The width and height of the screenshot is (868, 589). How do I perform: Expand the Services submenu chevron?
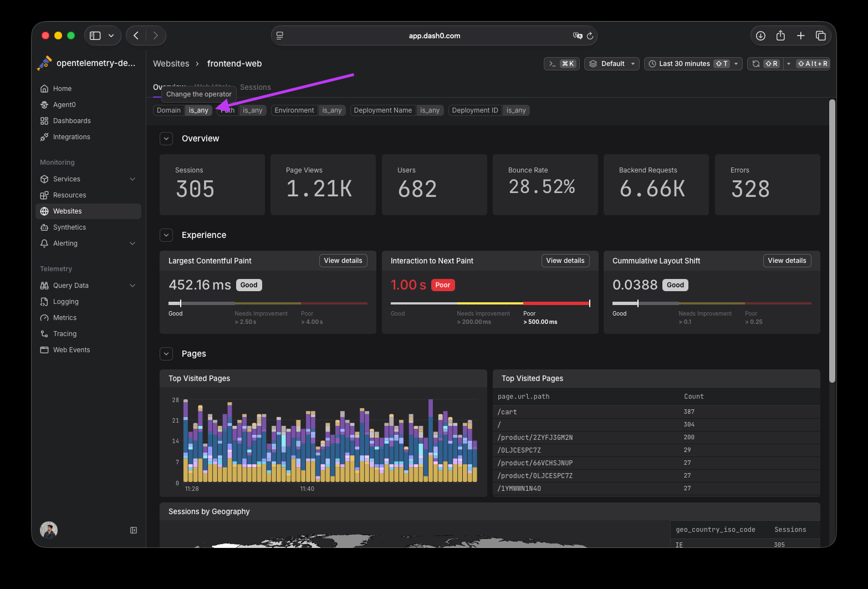(132, 179)
